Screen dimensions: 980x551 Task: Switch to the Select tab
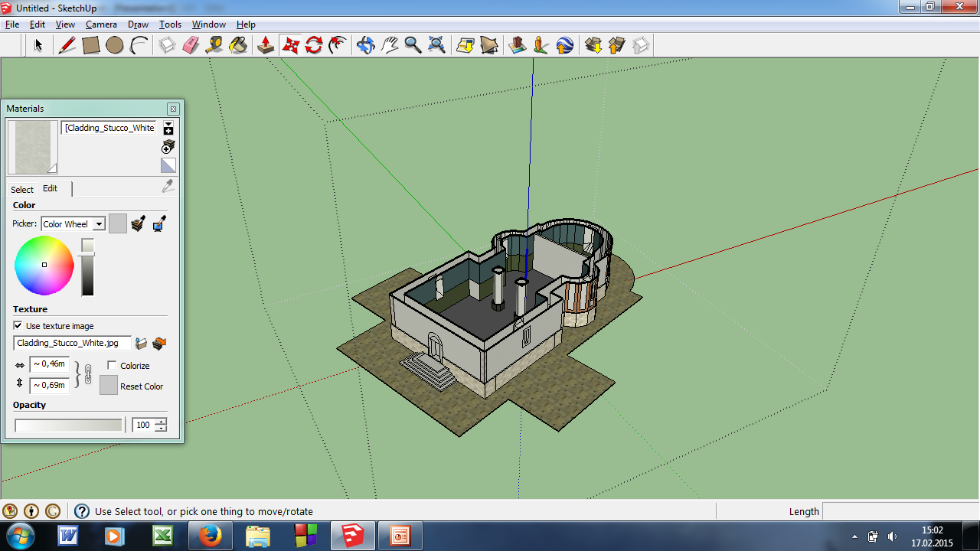(22, 190)
